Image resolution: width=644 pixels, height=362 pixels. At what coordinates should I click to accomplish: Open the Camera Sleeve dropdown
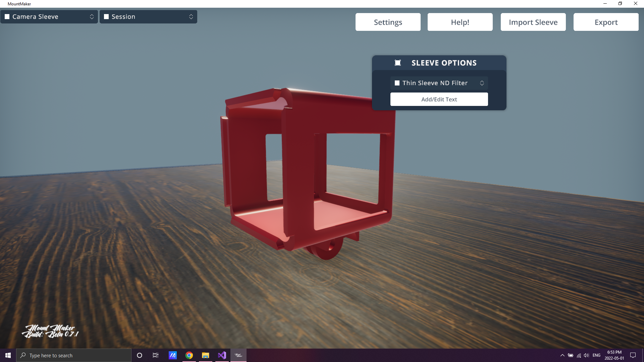[x=49, y=17]
